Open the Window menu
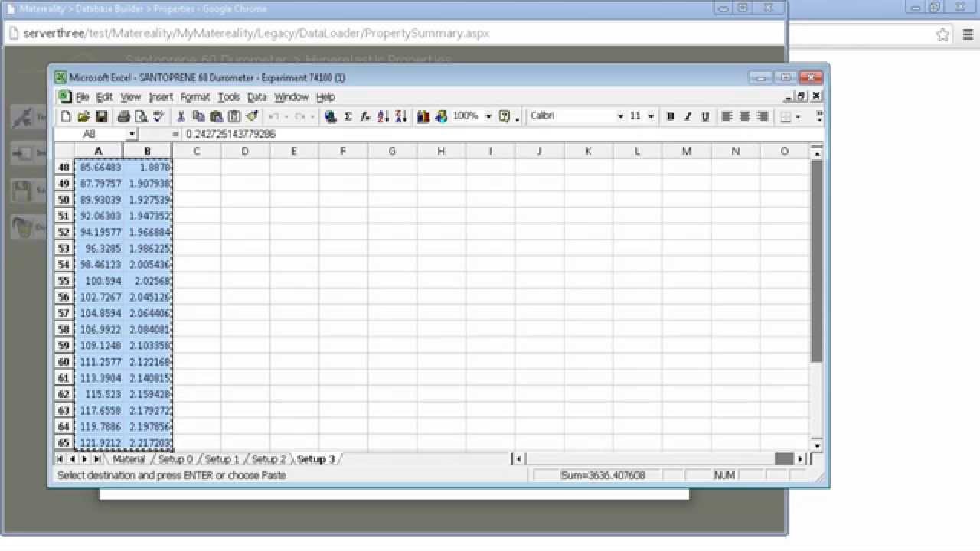This screenshot has width=980, height=551. (x=292, y=97)
